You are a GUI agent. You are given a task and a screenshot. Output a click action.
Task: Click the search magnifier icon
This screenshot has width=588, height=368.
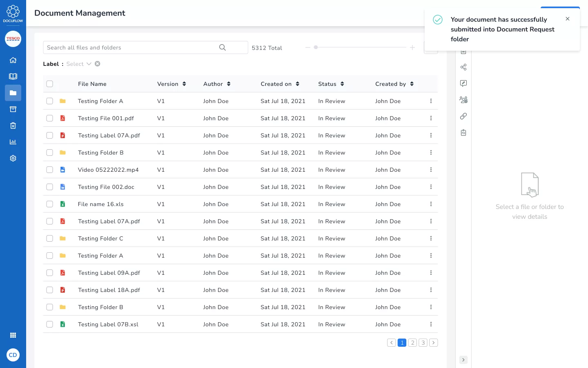pos(223,47)
